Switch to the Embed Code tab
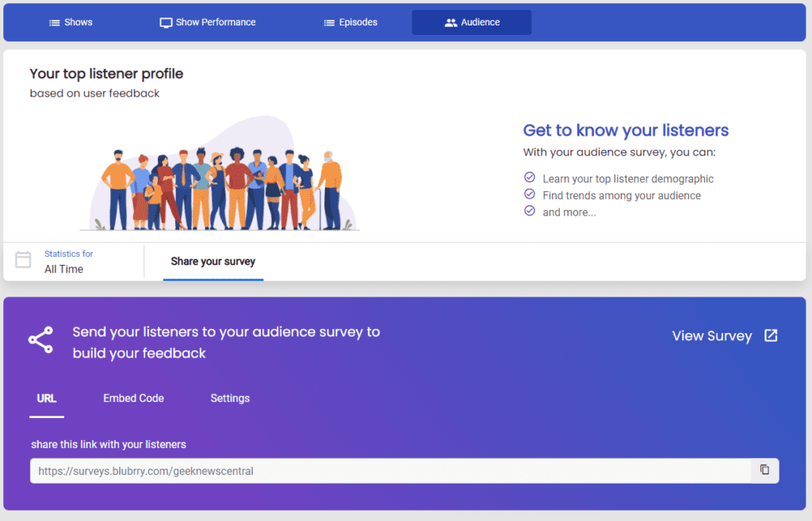The width and height of the screenshot is (812, 521). 133,398
